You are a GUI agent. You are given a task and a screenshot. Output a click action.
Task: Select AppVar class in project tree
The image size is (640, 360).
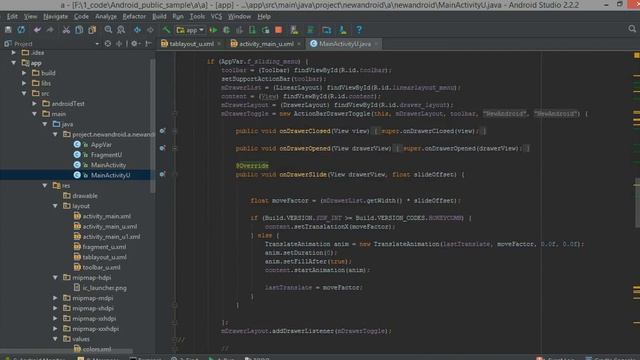[101, 144]
